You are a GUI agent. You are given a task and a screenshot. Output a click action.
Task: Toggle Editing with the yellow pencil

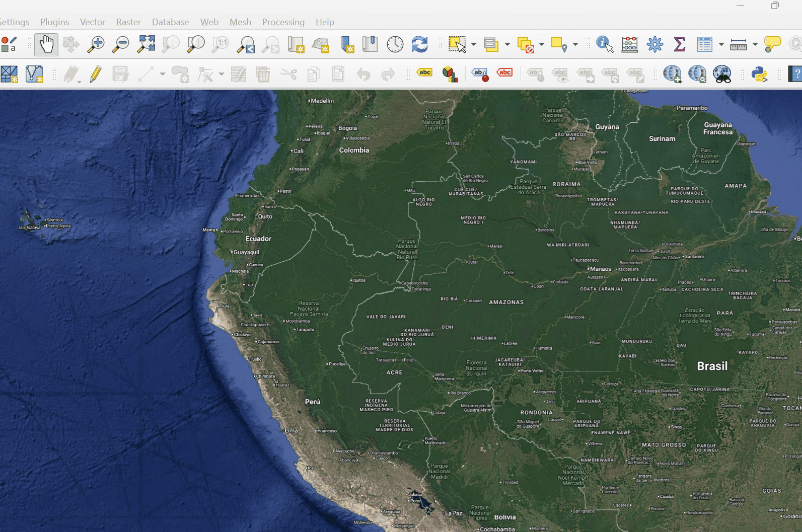point(96,74)
